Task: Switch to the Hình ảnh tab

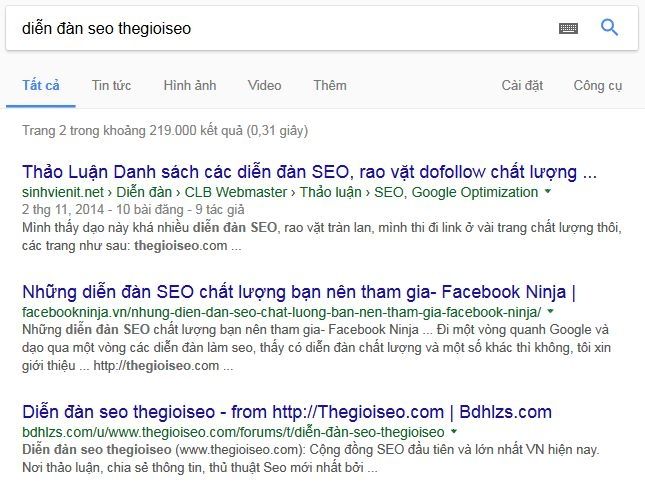Action: pos(190,86)
